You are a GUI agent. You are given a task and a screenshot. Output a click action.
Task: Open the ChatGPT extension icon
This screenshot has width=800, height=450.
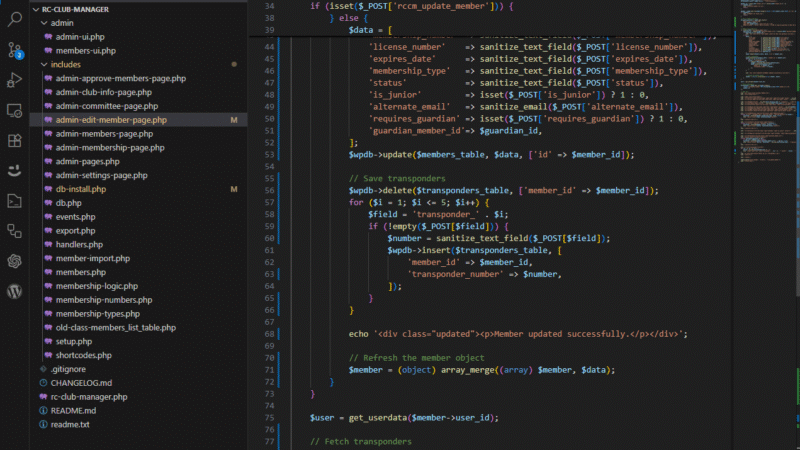(15, 261)
